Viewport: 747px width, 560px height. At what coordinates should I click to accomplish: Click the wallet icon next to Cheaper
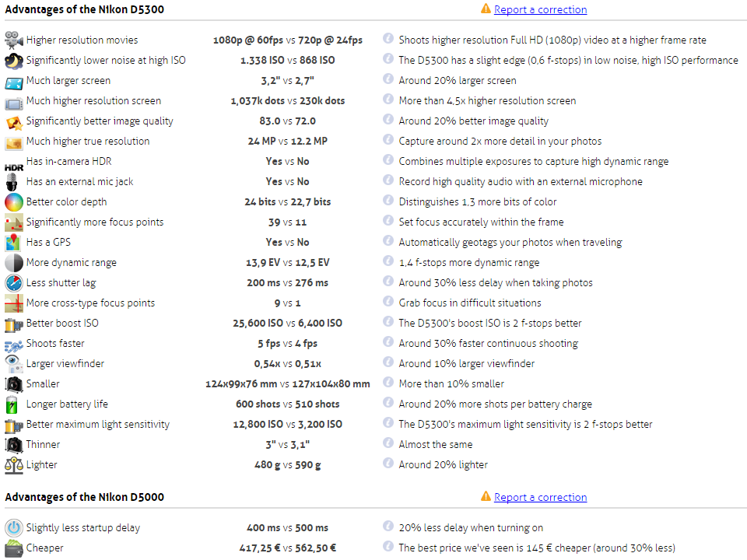click(x=14, y=548)
